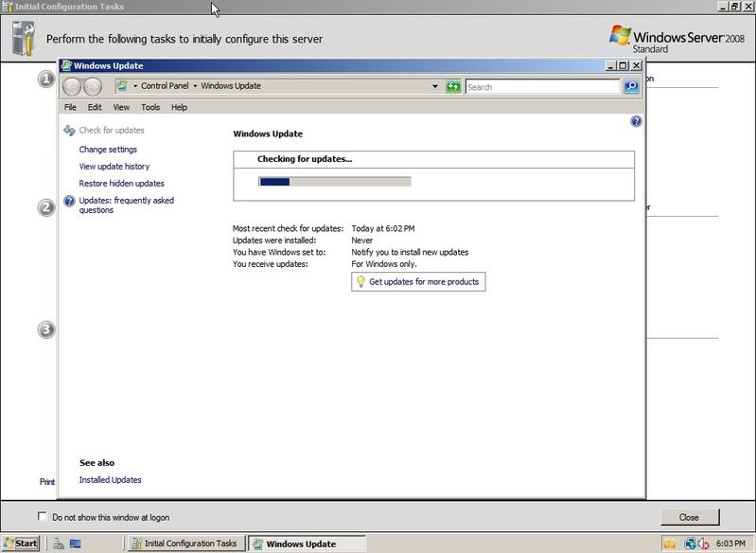This screenshot has width=756, height=553.
Task: Open the File menu
Action: pyautogui.click(x=70, y=107)
